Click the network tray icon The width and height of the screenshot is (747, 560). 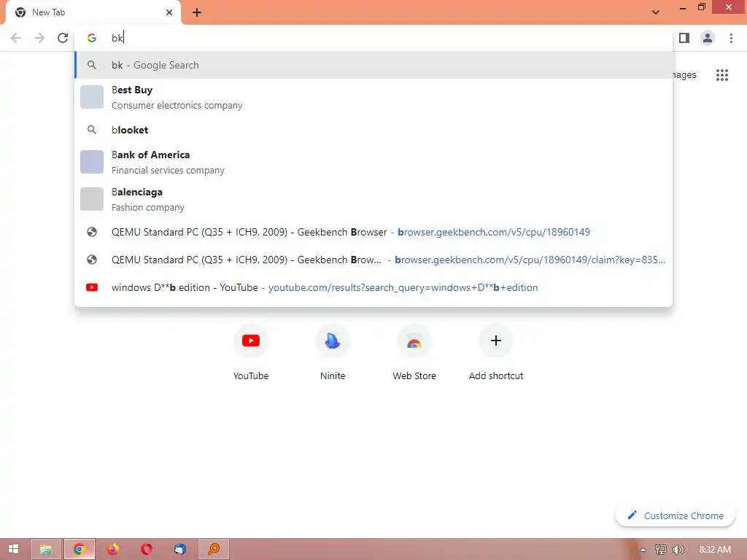click(661, 550)
